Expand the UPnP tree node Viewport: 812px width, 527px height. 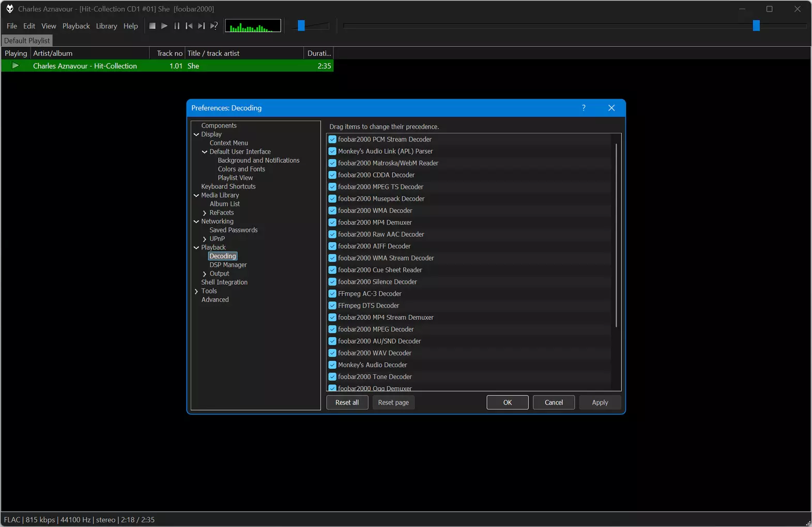tap(205, 239)
